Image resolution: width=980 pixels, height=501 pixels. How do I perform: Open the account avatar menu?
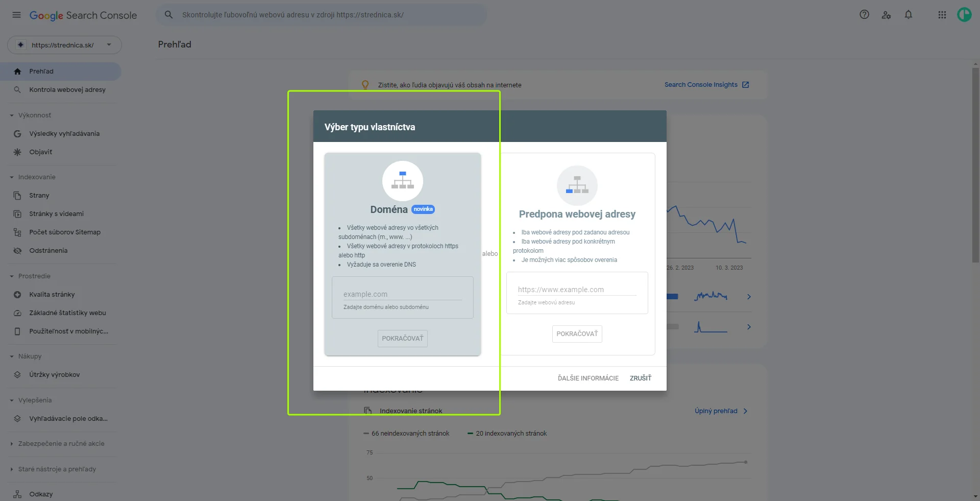(964, 15)
